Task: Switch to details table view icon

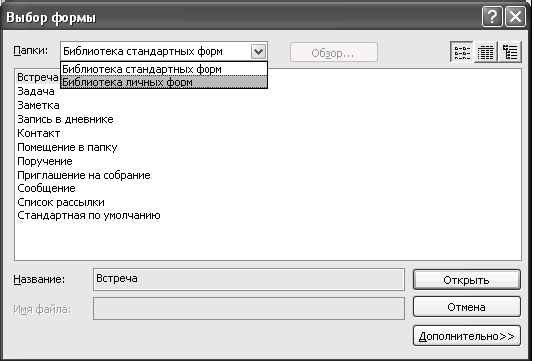Action: [486, 52]
